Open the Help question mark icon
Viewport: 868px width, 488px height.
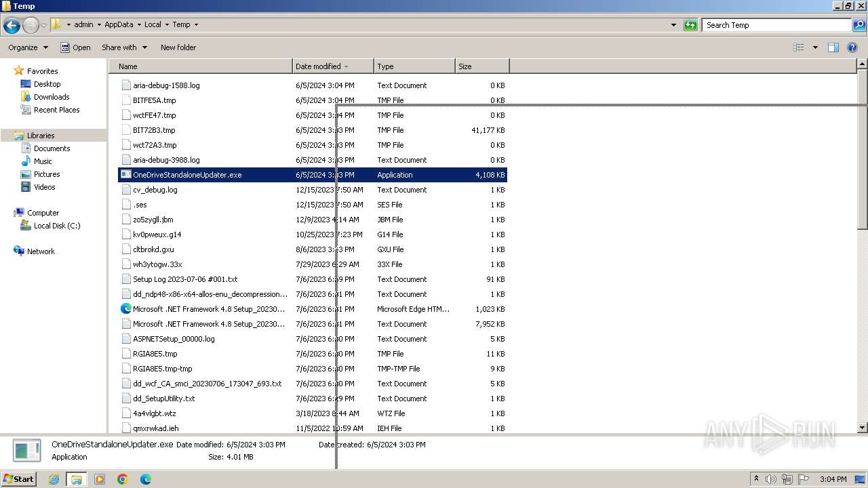pos(853,47)
